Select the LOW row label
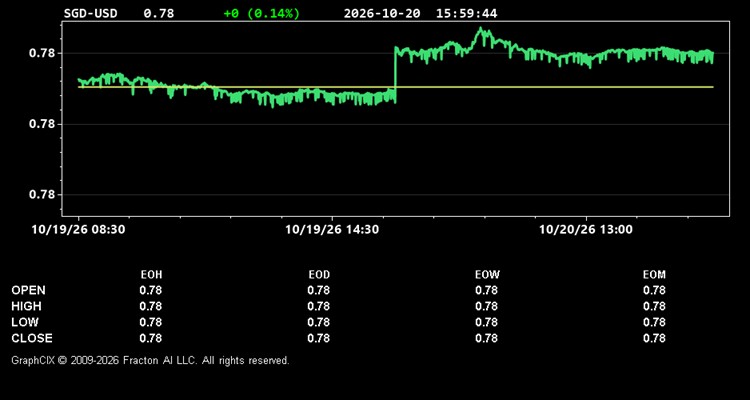 25,322
